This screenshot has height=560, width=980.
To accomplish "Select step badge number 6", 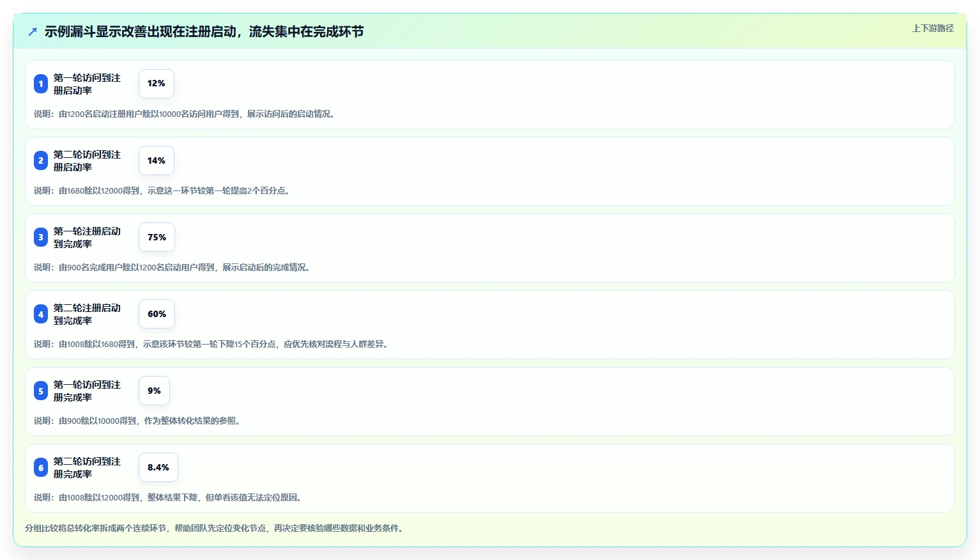I will (41, 467).
